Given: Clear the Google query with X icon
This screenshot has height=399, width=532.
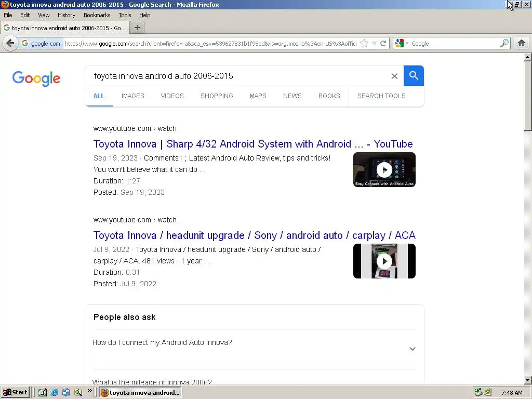Looking at the screenshot, I should pyautogui.click(x=394, y=76).
